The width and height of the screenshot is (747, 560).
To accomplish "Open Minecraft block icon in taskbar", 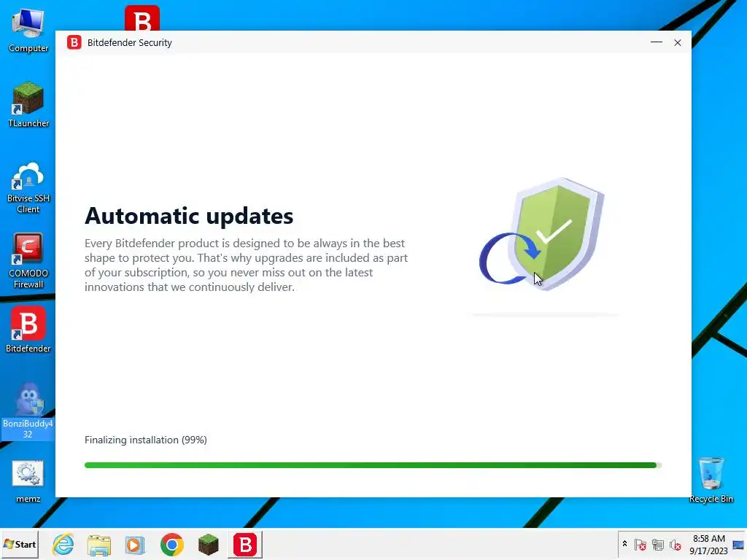I will click(x=208, y=544).
